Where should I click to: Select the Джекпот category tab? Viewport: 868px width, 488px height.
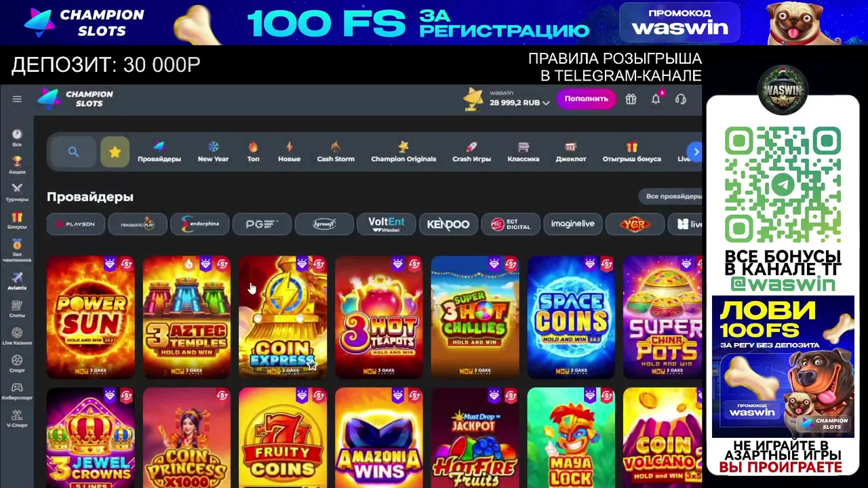(x=570, y=152)
